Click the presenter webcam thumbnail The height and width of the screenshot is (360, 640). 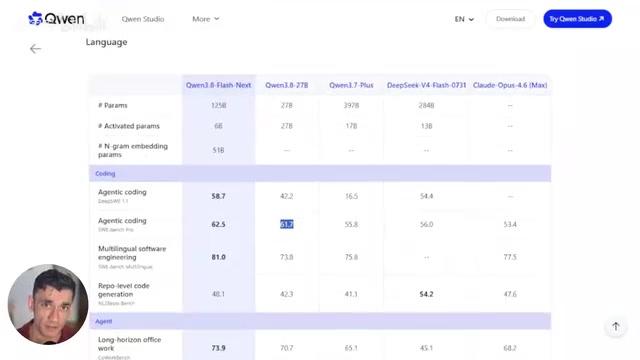coord(48,304)
